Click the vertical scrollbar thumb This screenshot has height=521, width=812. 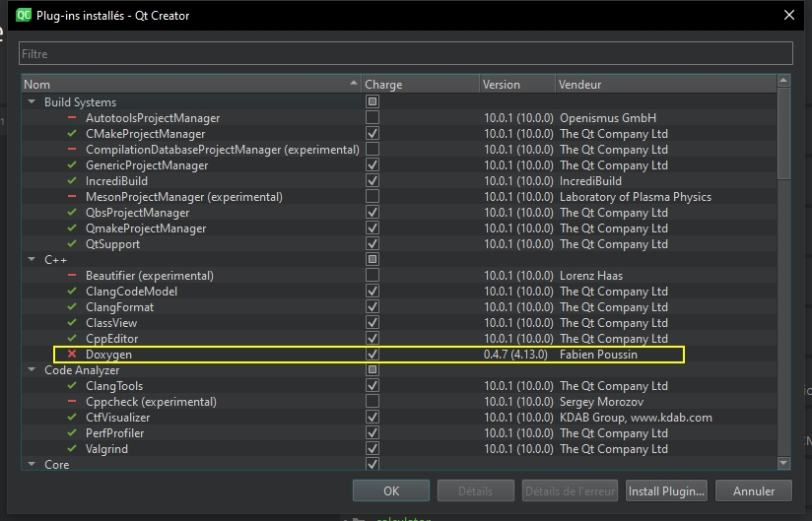[x=783, y=134]
